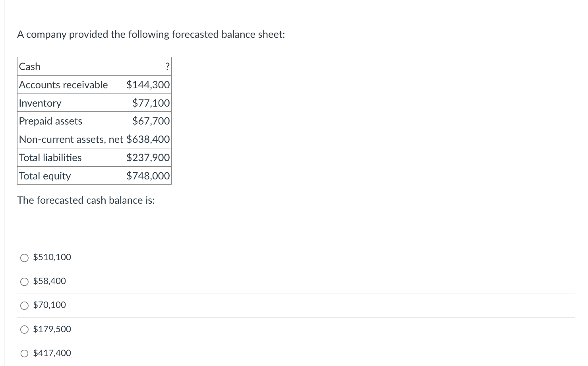Click the forecasted cash balance question text
Image resolution: width=588 pixels, height=366 pixels.
[x=86, y=200]
